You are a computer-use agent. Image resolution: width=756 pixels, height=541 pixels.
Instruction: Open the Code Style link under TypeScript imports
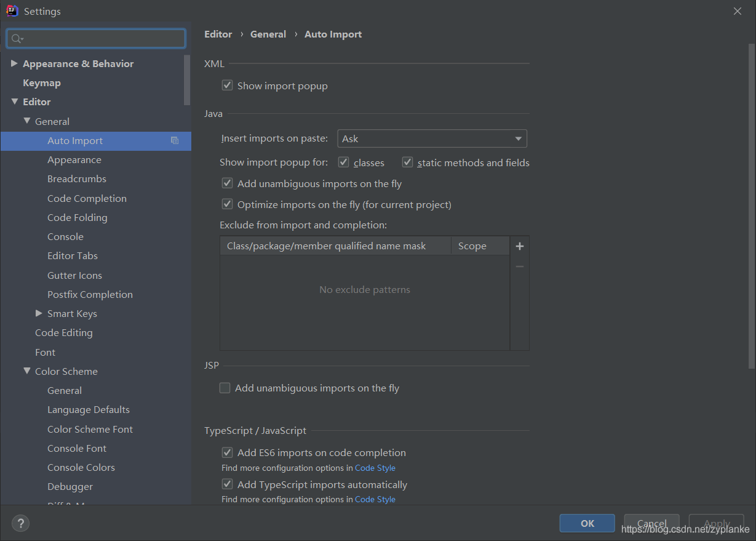click(375, 499)
